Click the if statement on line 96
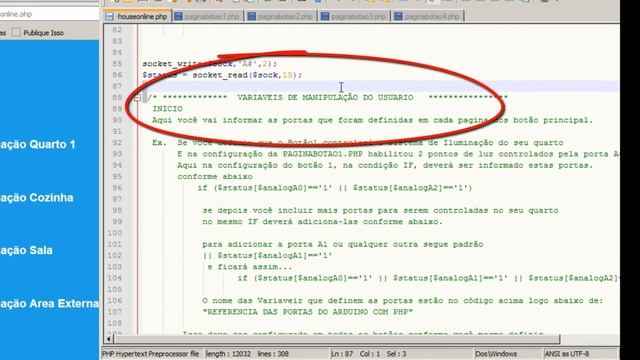This screenshot has width=640, height=360. (335, 188)
